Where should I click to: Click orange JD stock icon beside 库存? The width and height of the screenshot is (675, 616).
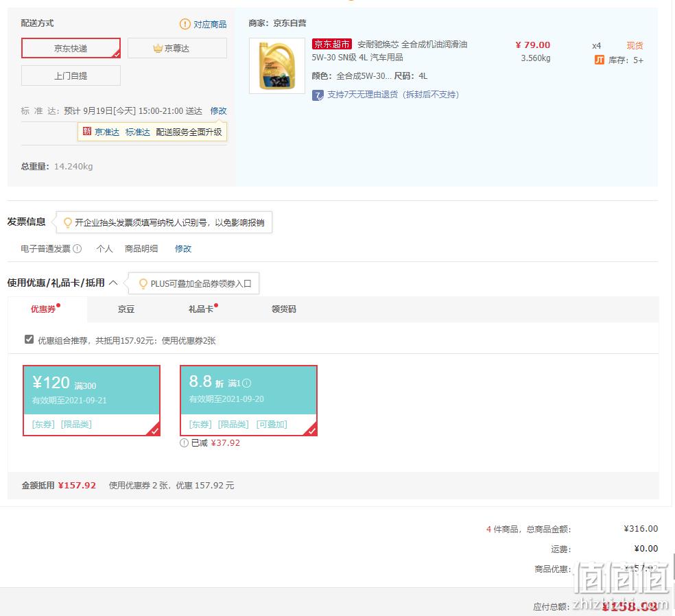[x=600, y=60]
